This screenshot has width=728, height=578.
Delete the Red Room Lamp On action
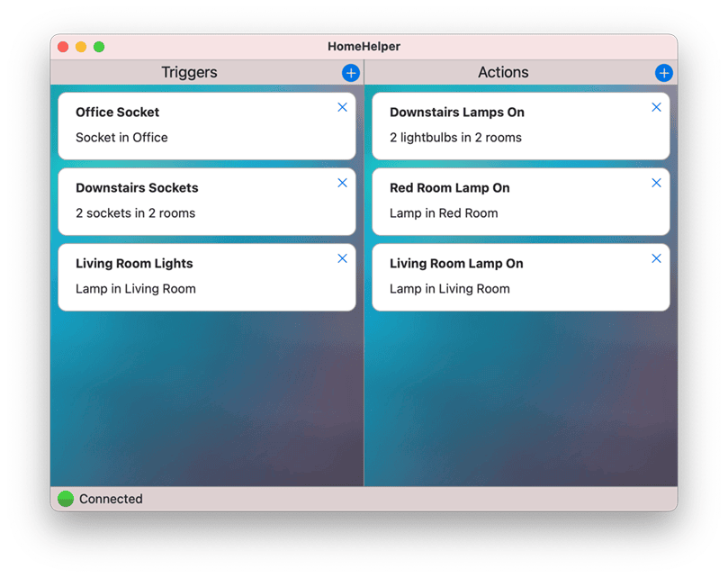coord(656,183)
